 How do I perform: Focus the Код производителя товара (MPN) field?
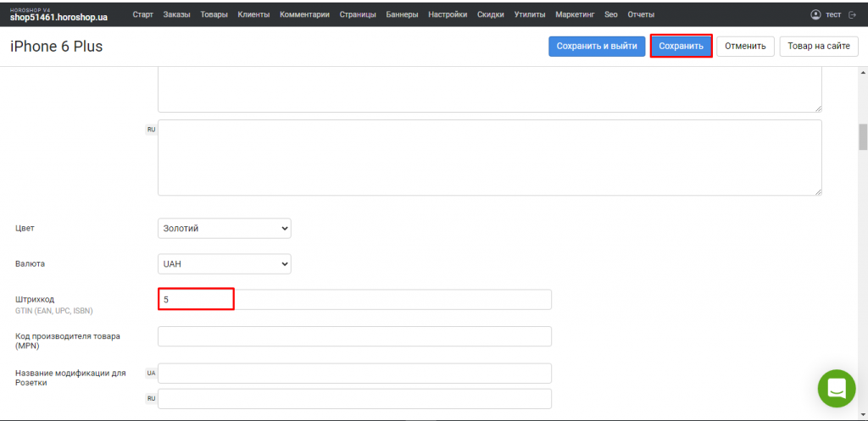(x=354, y=336)
